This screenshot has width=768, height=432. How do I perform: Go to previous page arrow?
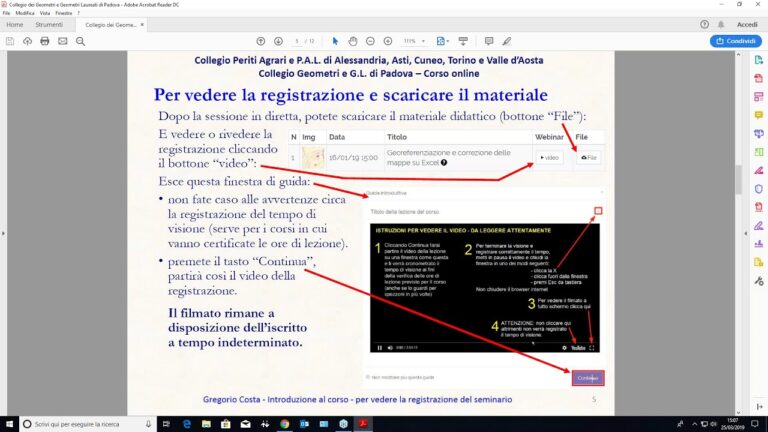pyautogui.click(x=261, y=41)
